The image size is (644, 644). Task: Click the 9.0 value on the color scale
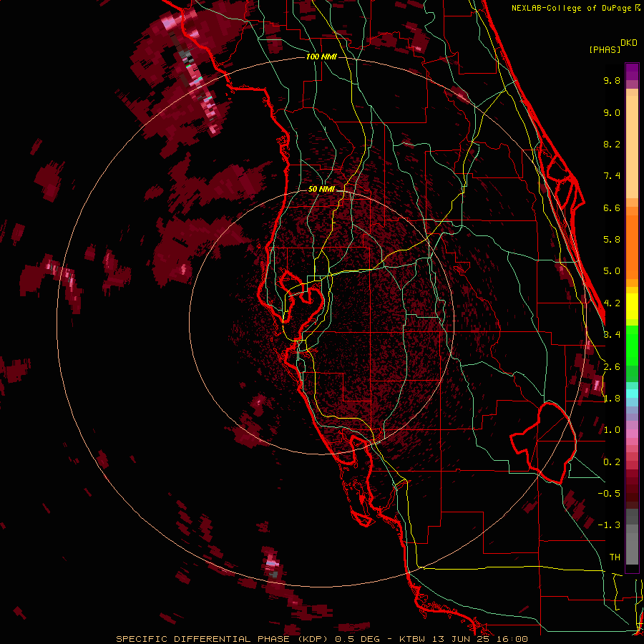tap(612, 112)
